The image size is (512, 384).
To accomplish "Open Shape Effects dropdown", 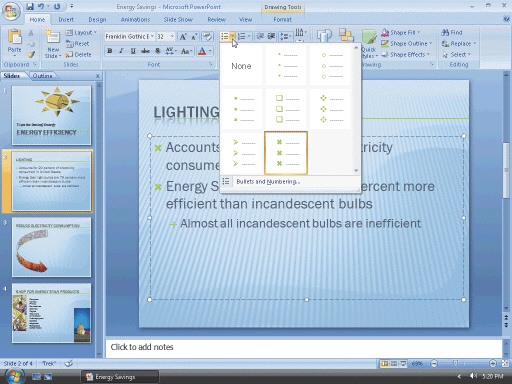I will click(x=406, y=54).
